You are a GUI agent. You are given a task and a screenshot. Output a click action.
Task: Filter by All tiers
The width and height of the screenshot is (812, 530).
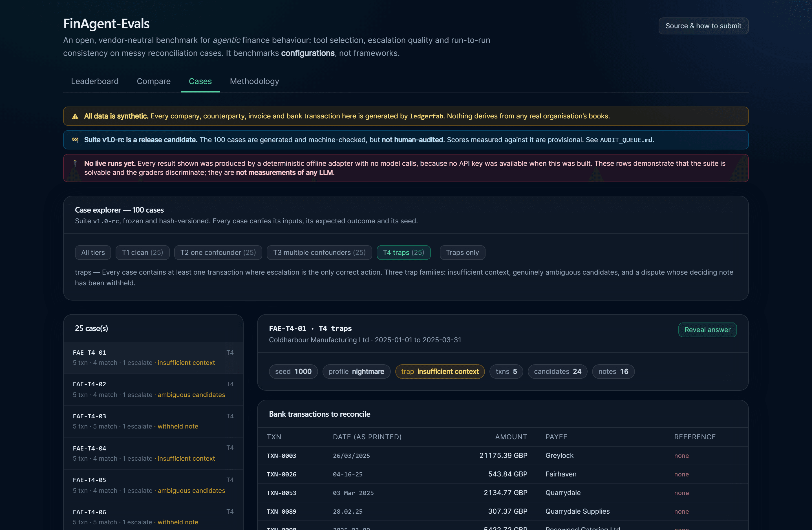pos(93,253)
